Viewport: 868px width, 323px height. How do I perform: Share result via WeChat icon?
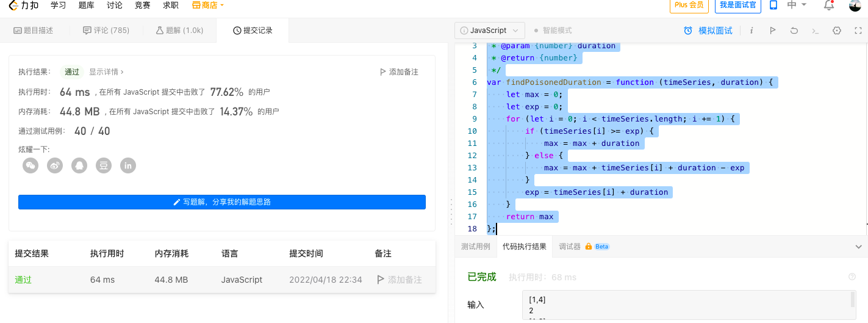coord(30,165)
